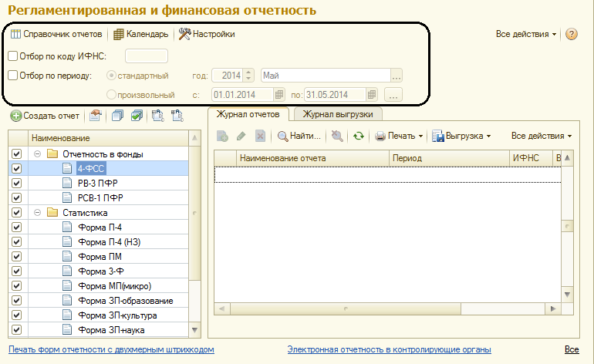This screenshot has width=594, height=364.
Task: Click the 01.01.2014 start date field
Action: tap(242, 95)
